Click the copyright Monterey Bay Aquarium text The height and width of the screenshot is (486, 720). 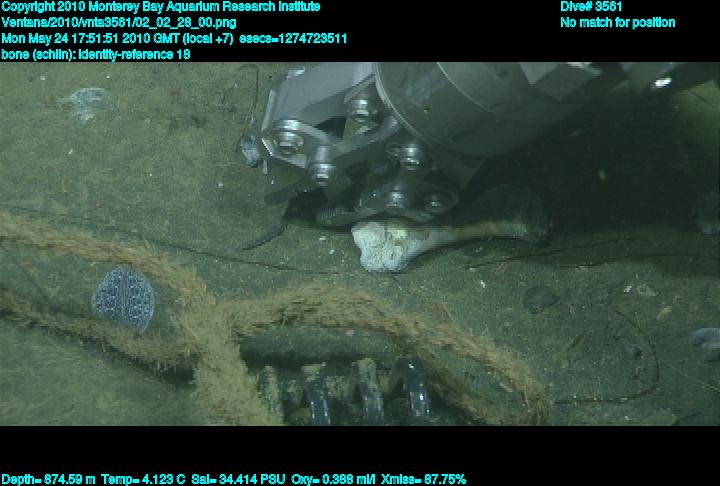[x=160, y=7]
